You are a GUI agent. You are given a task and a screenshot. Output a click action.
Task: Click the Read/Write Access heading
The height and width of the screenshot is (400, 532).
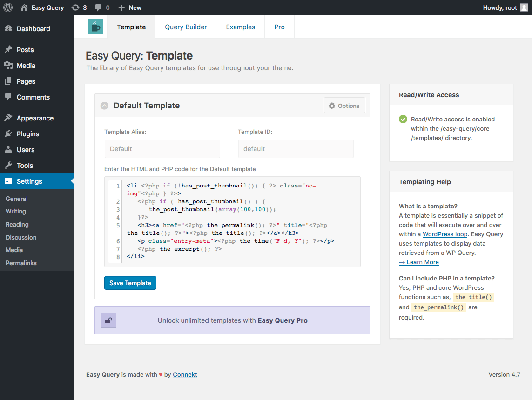tap(429, 95)
